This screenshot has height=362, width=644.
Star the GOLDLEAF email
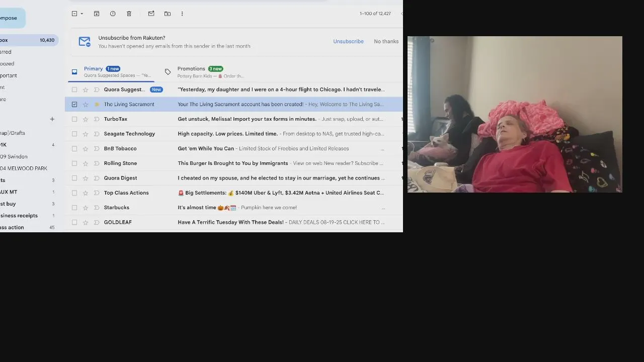click(x=86, y=222)
